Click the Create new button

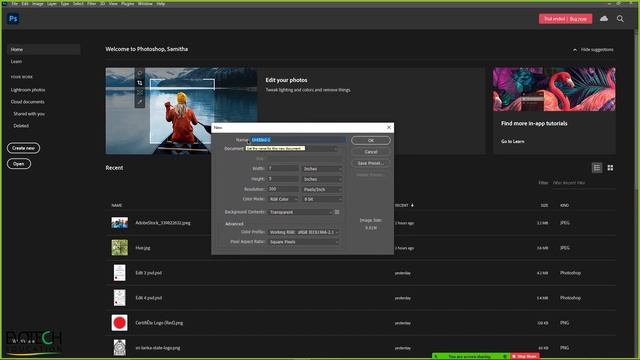23,148
